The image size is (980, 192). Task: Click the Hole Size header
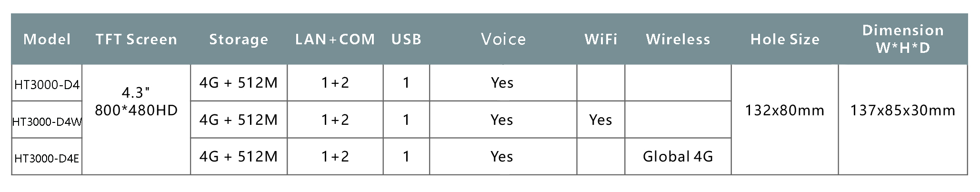point(785,39)
